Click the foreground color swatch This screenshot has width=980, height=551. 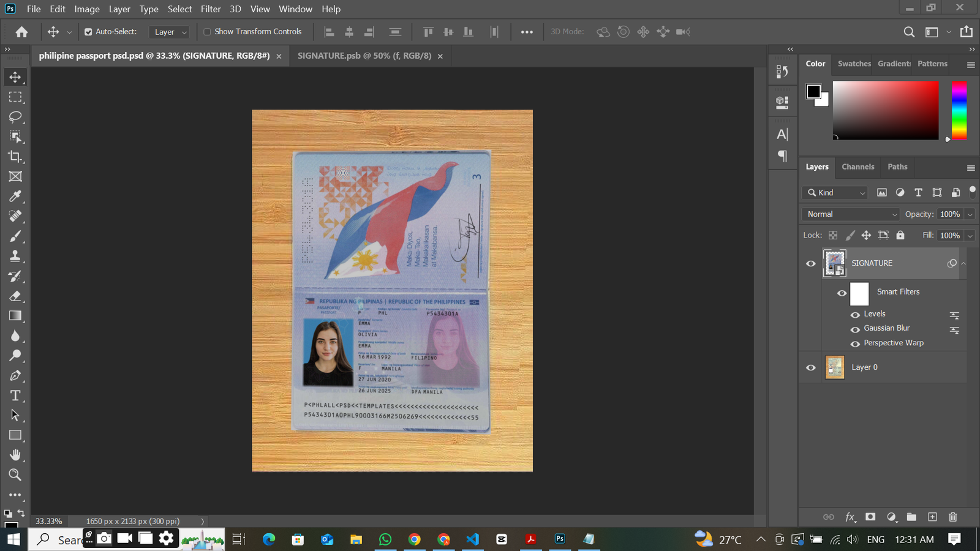813,91
